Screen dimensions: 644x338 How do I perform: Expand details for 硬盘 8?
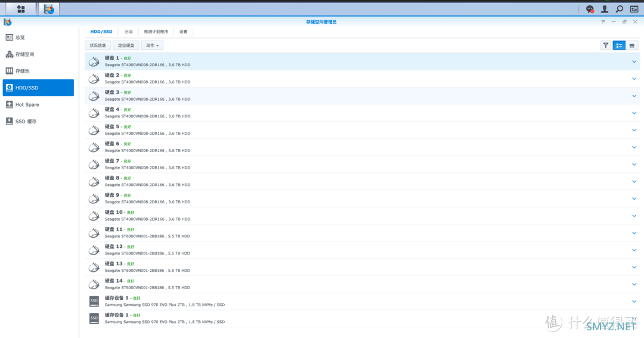click(x=634, y=182)
